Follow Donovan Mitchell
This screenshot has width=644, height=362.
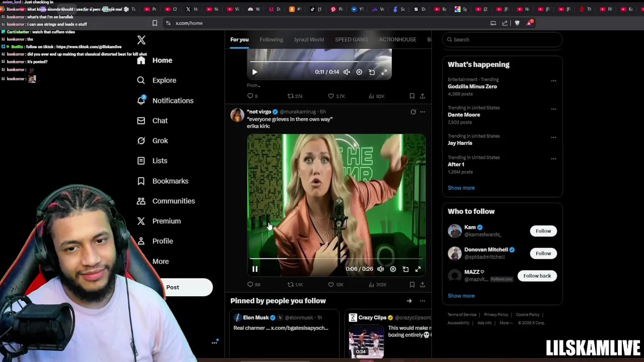tap(543, 253)
